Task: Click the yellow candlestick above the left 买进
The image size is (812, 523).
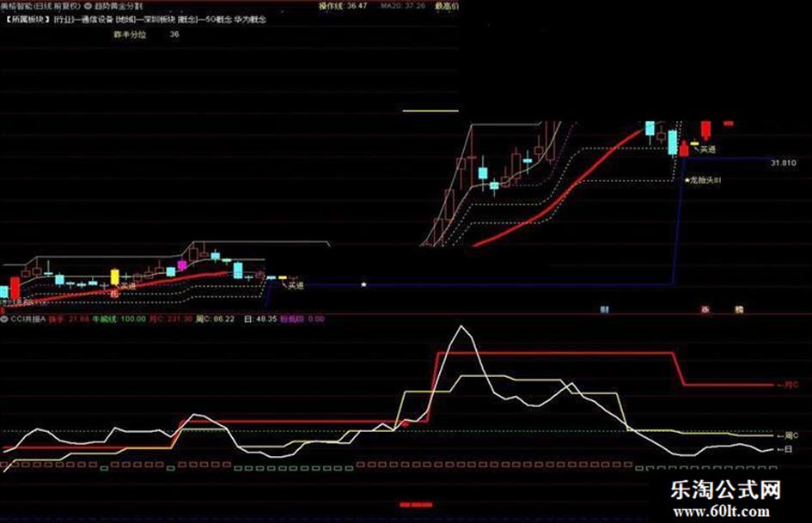Action: tap(115, 277)
